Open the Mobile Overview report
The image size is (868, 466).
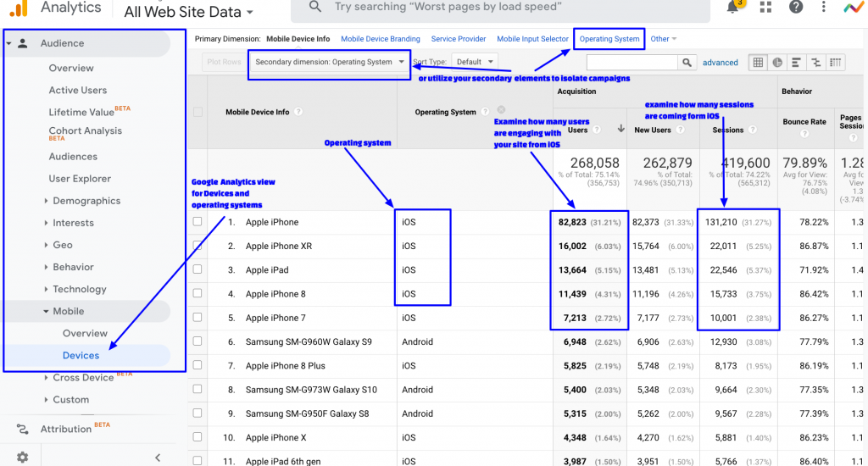(x=85, y=333)
